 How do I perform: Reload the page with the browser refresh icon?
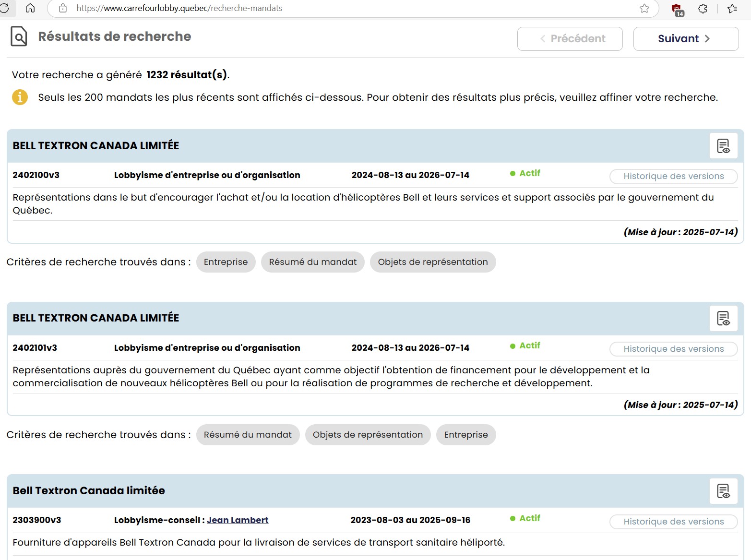[4, 8]
